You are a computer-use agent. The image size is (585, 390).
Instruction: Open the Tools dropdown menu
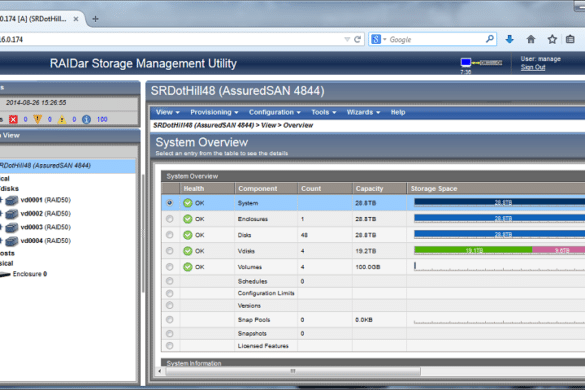coord(324,112)
